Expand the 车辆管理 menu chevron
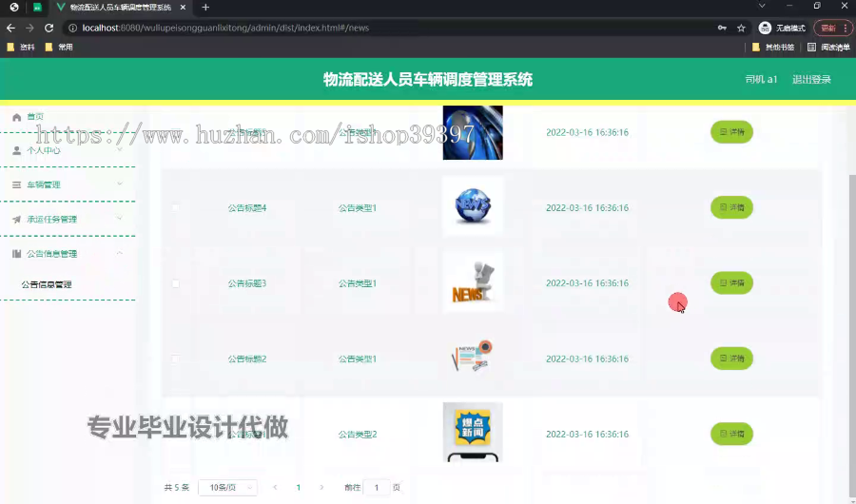 coord(120,184)
